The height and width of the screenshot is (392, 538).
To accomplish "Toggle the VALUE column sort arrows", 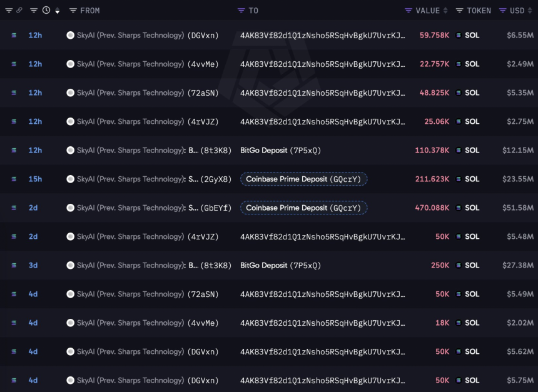I will point(445,11).
